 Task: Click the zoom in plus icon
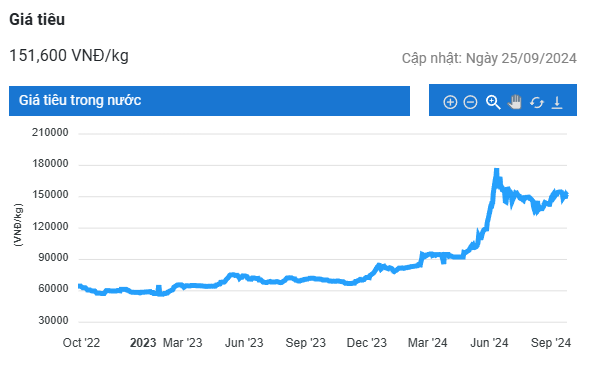pyautogui.click(x=450, y=102)
